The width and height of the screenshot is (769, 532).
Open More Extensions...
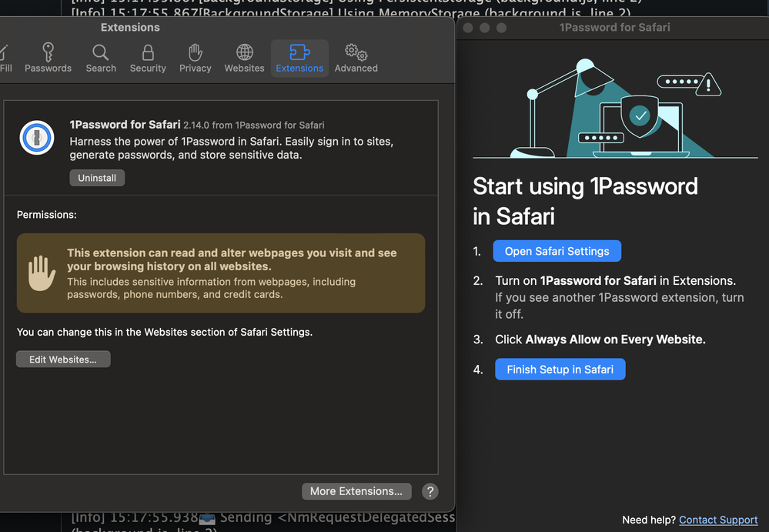[356, 491]
